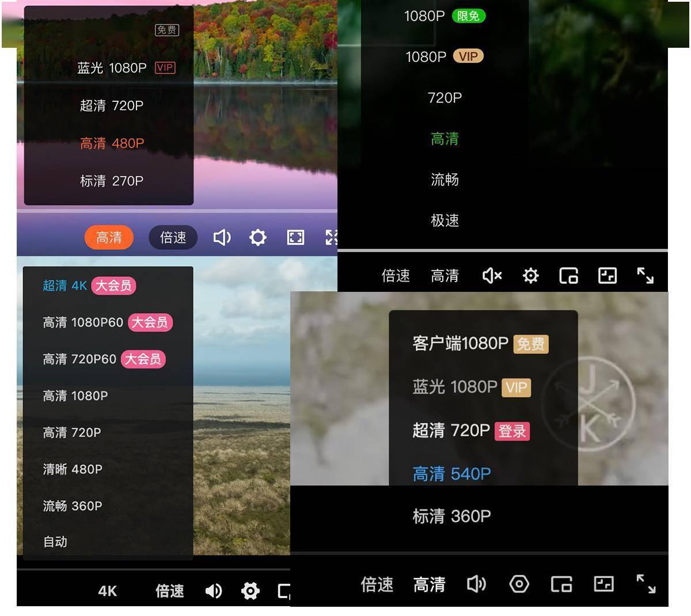Toggle the speaker icon in the purple control bar
The image size is (691, 616).
222,237
